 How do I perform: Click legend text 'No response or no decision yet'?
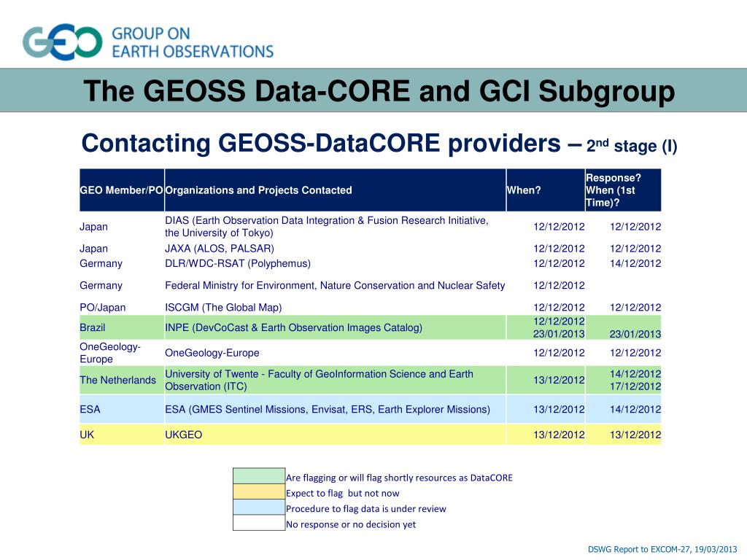(351, 524)
